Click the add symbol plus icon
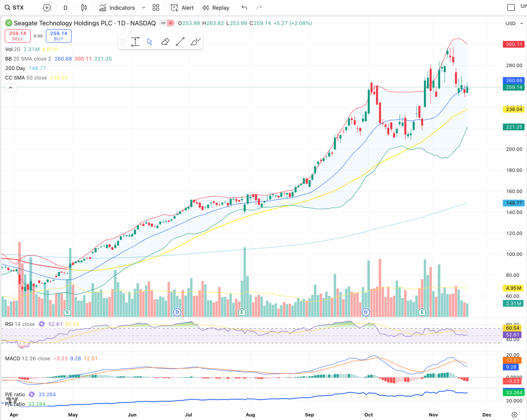 click(47, 8)
